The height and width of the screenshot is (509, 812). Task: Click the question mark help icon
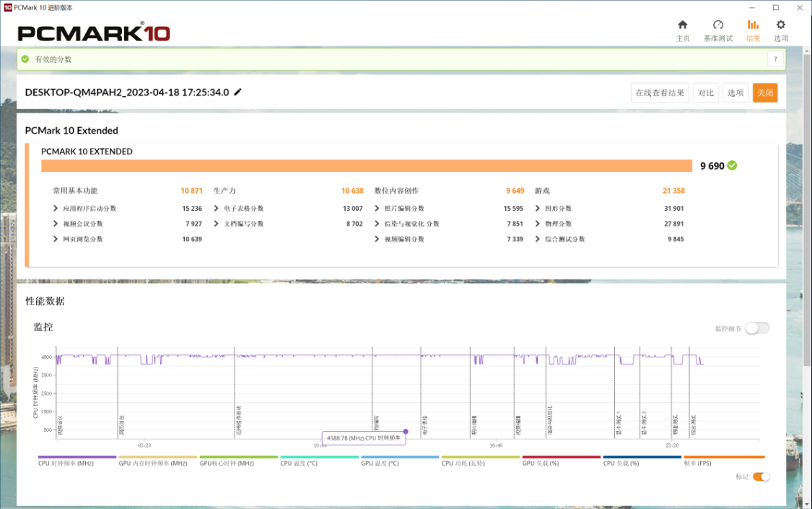click(775, 59)
